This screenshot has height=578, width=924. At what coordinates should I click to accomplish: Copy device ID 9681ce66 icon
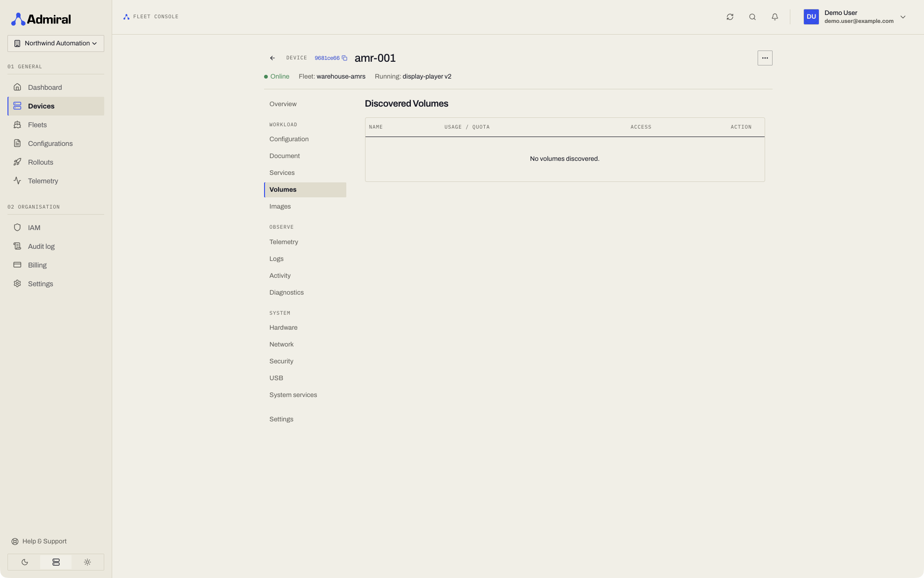(x=344, y=58)
